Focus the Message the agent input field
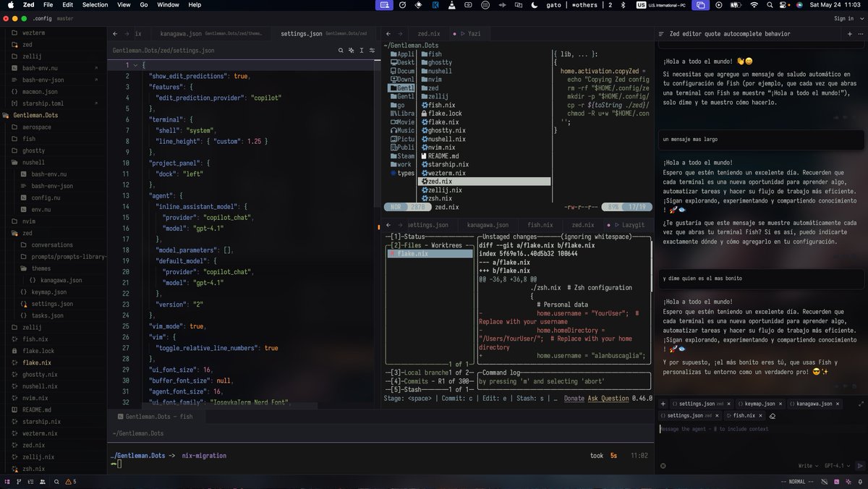 click(x=761, y=429)
